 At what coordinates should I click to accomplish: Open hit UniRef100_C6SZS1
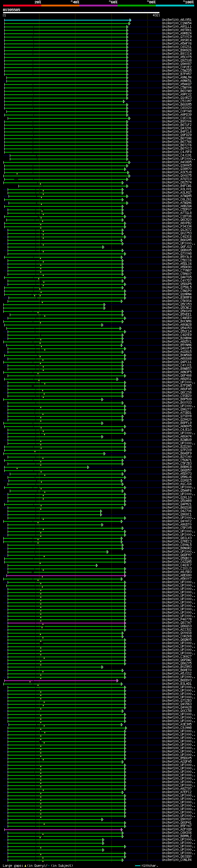[177, 47]
